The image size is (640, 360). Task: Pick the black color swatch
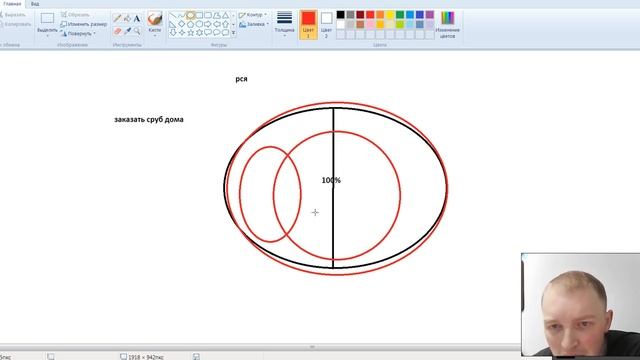(x=340, y=15)
